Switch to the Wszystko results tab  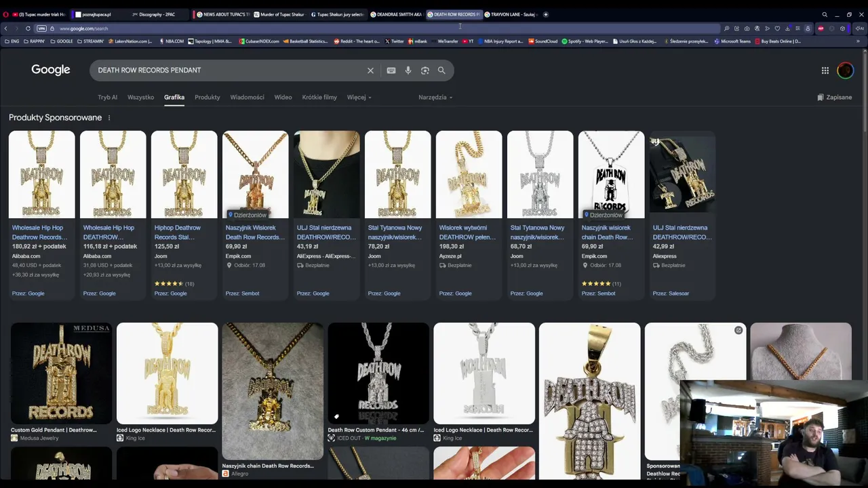[141, 98]
